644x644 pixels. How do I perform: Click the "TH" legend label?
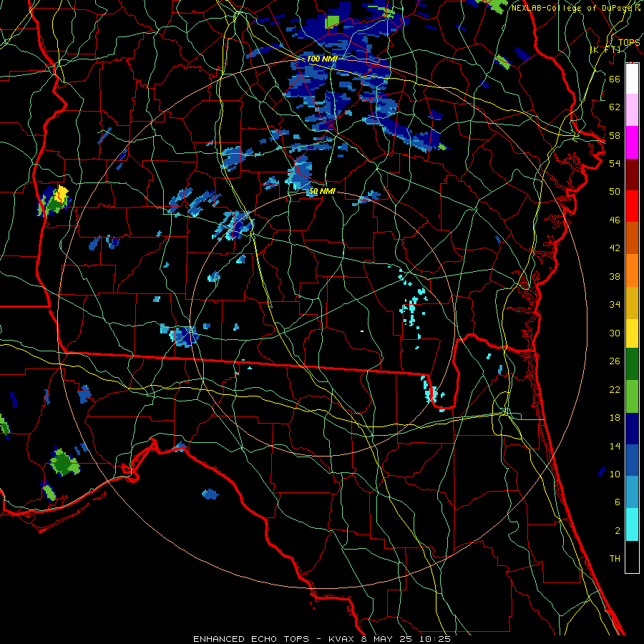pos(615,558)
